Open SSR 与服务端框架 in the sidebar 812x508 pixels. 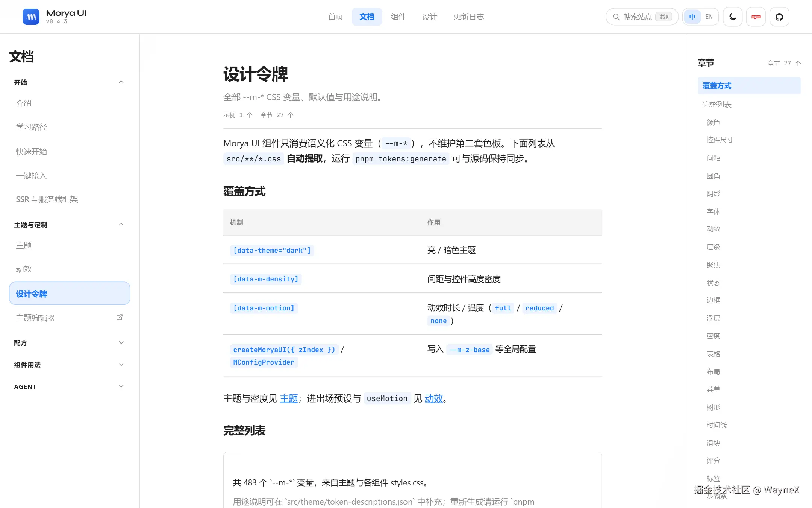(x=69, y=199)
